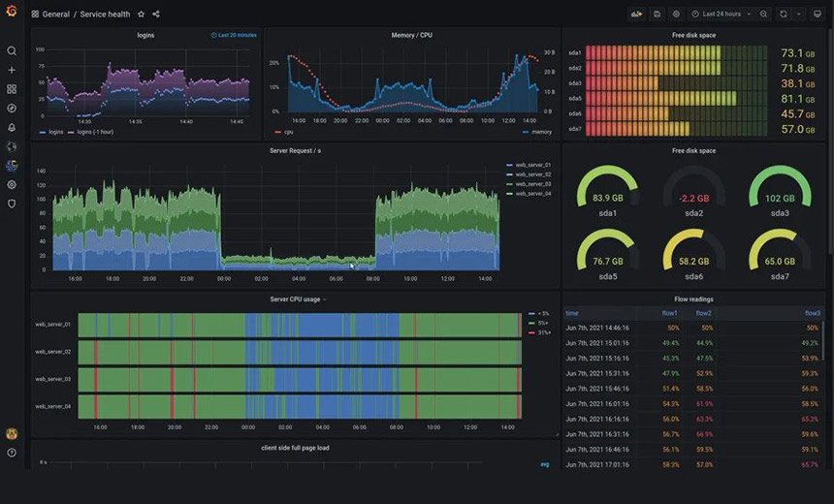
Task: Click the 5%+ legend color swatch
Action: tap(531, 324)
